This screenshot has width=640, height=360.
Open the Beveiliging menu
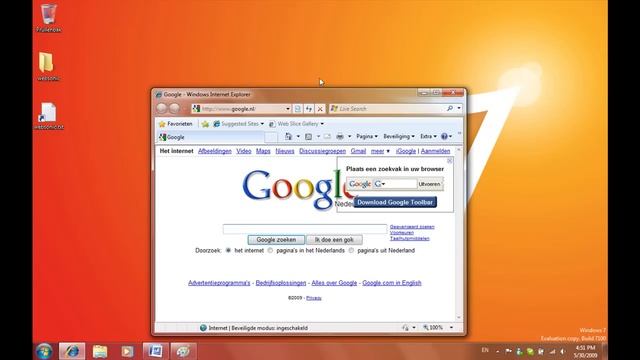pyautogui.click(x=398, y=136)
